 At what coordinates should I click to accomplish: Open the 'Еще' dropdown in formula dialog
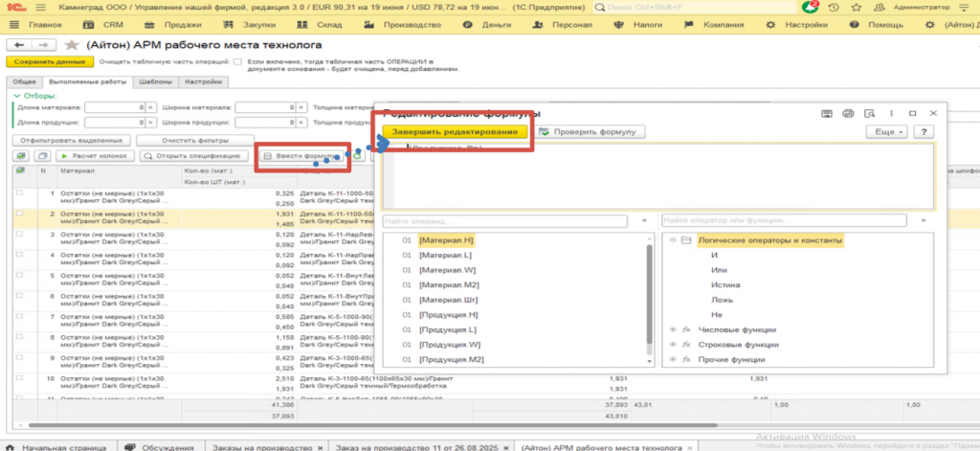tap(885, 131)
